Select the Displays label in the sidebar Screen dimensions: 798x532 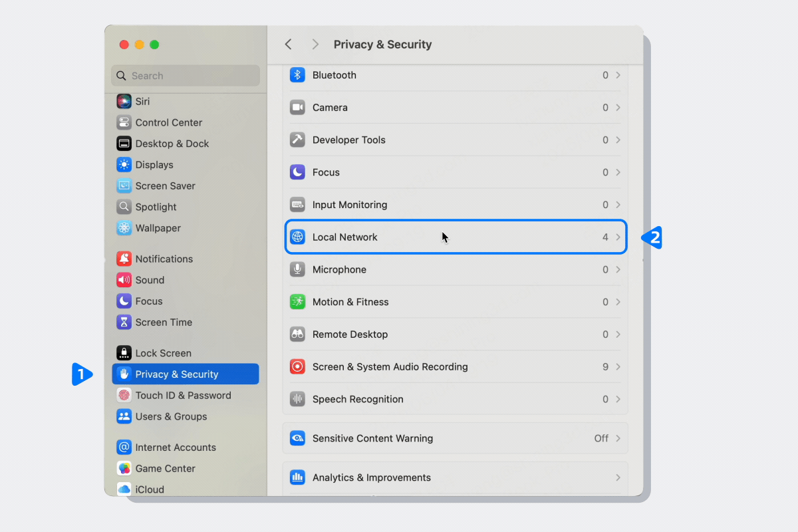point(154,165)
